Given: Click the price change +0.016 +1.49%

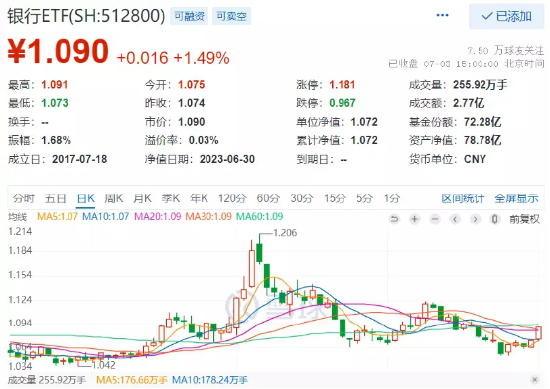Looking at the screenshot, I should click(173, 58).
